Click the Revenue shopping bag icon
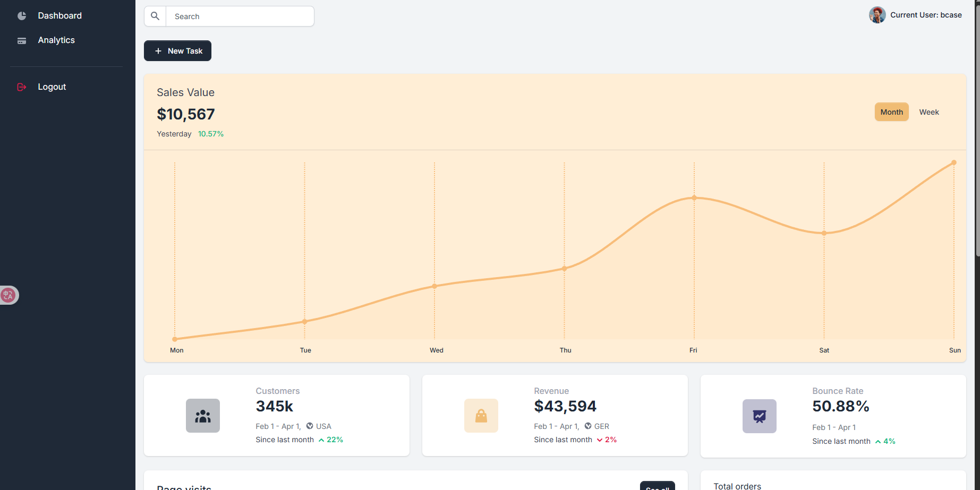This screenshot has width=980, height=490. [x=481, y=416]
